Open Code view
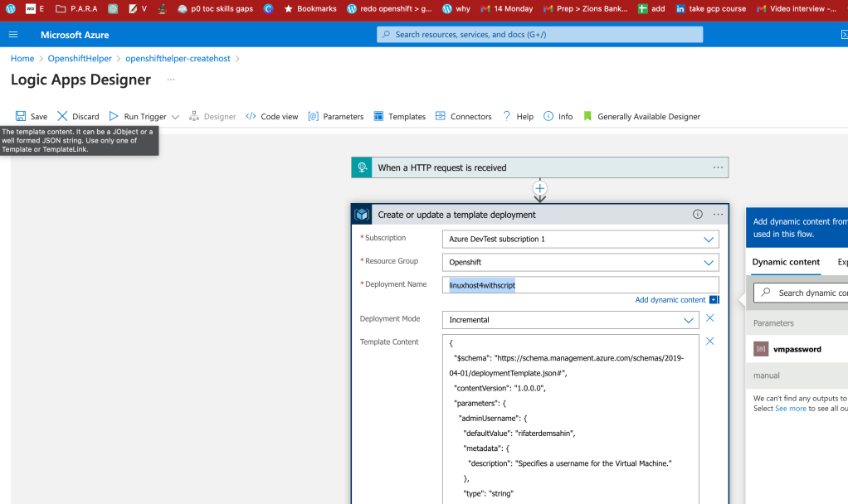The width and height of the screenshot is (848, 504). [271, 116]
